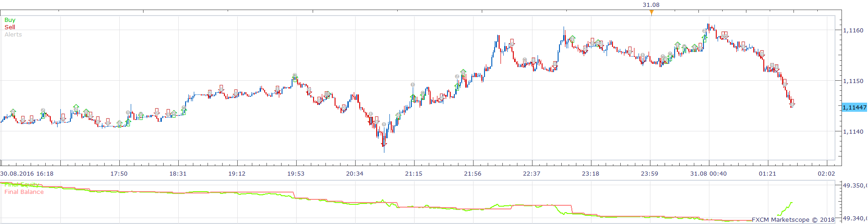Click the 19:53 time axis label
The image size is (868, 224).
pos(296,174)
